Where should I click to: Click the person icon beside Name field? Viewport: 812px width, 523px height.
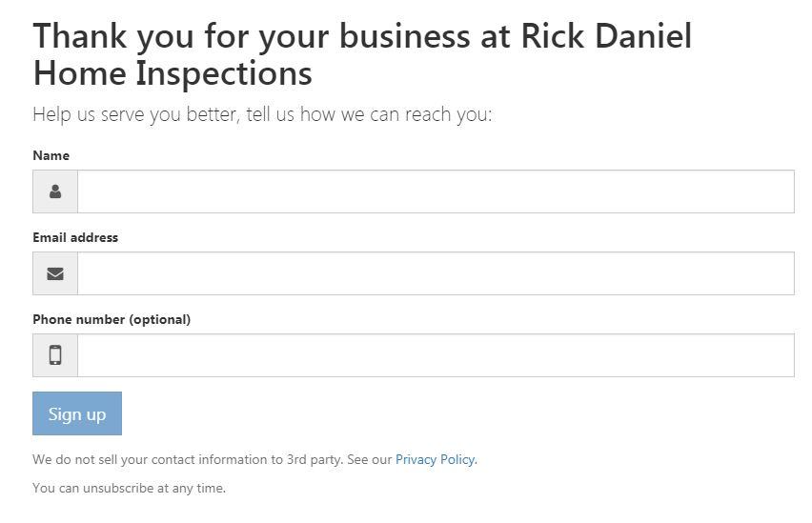tap(55, 191)
